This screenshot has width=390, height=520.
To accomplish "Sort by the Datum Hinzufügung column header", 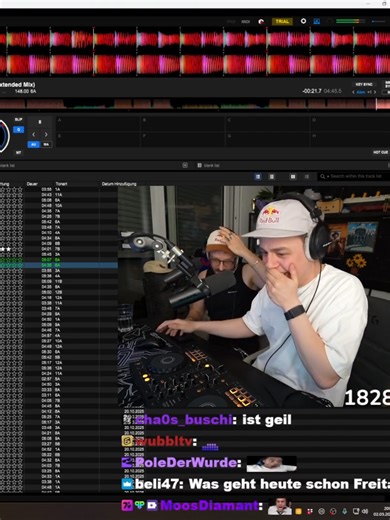I will [119, 184].
